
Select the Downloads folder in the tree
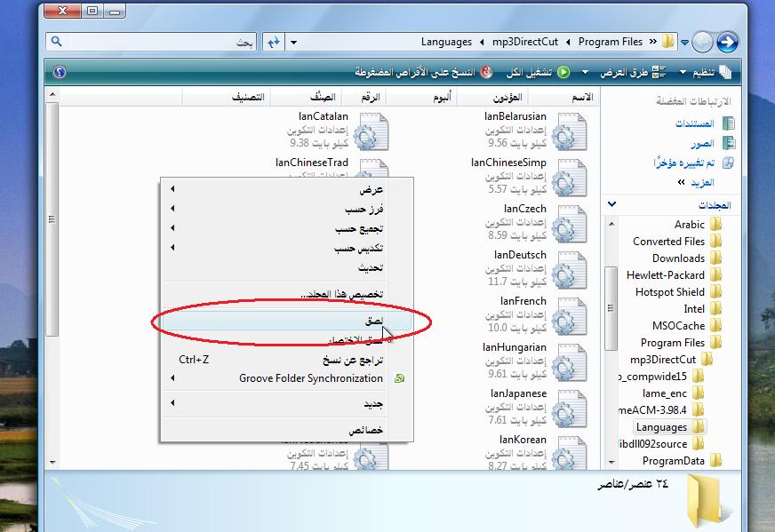point(678,258)
